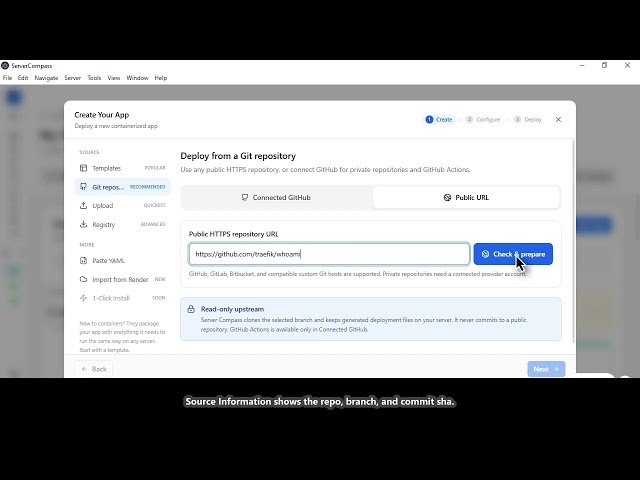Close the Create Your App dialog
This screenshot has width=640, height=480.
point(558,120)
